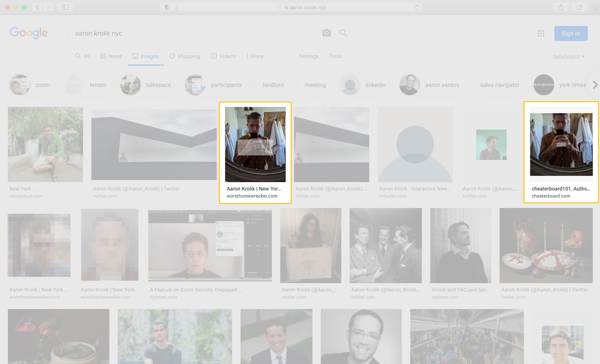
Task: Select the participants suggestion chip
Action: (216, 85)
